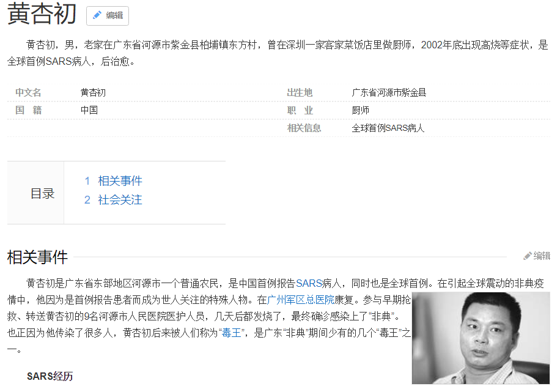Click the 出生地 field label
The width and height of the screenshot is (560, 392).
pyautogui.click(x=300, y=92)
